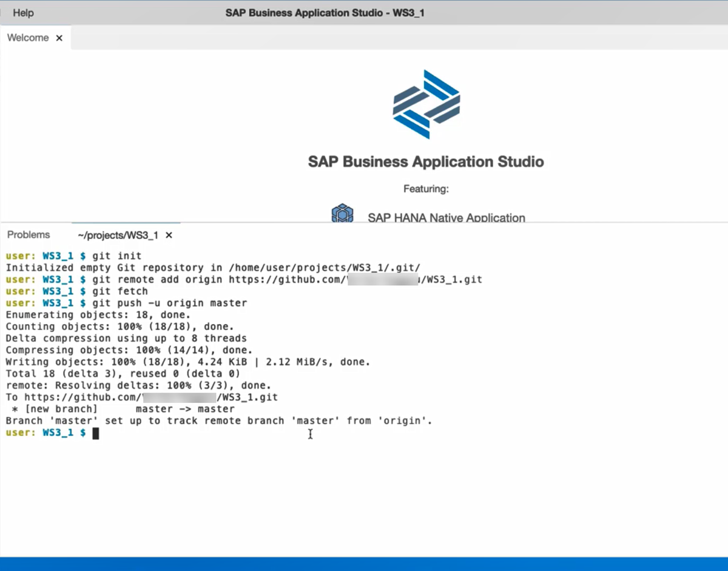728x571 pixels.
Task: Click the 'git fetch' command line
Action: tap(76, 291)
